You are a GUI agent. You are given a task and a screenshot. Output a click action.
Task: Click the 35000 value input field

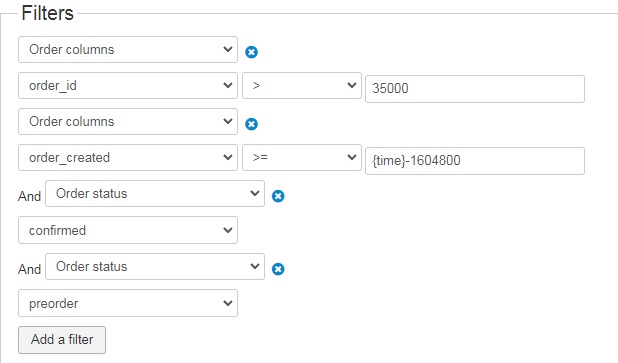tap(475, 89)
